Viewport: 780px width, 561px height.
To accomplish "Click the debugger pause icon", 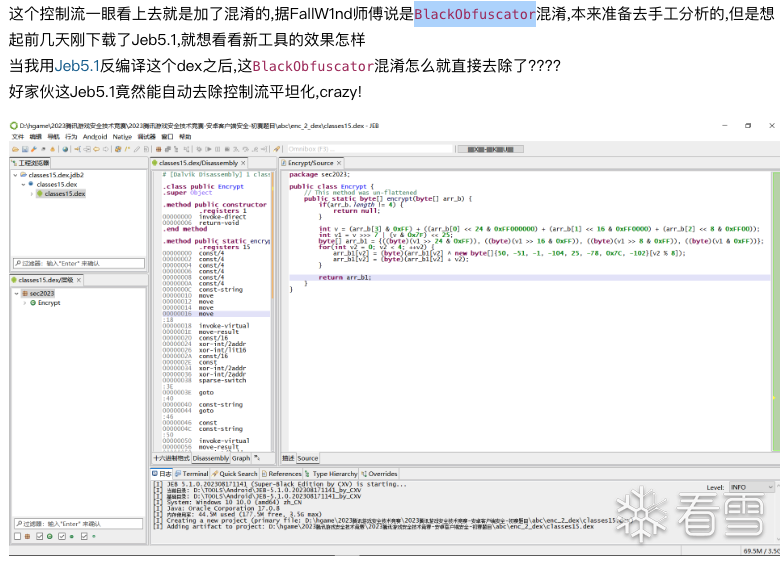I will (217, 149).
